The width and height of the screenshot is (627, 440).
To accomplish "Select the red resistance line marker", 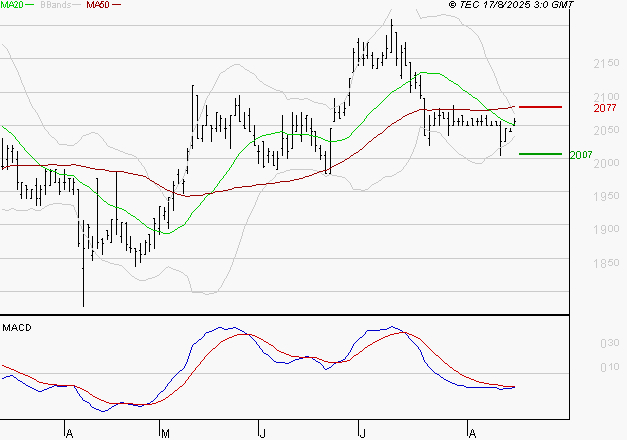I will pos(540,106).
